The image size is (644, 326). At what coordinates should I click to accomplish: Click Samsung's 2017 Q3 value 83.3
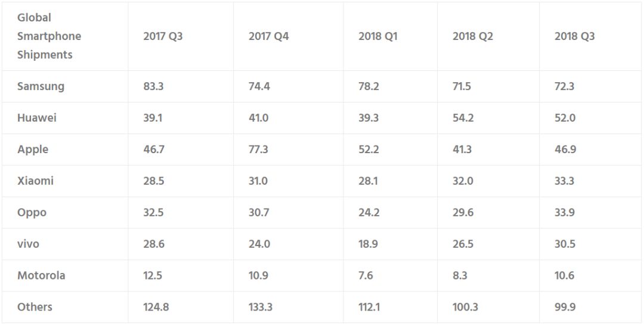click(153, 86)
